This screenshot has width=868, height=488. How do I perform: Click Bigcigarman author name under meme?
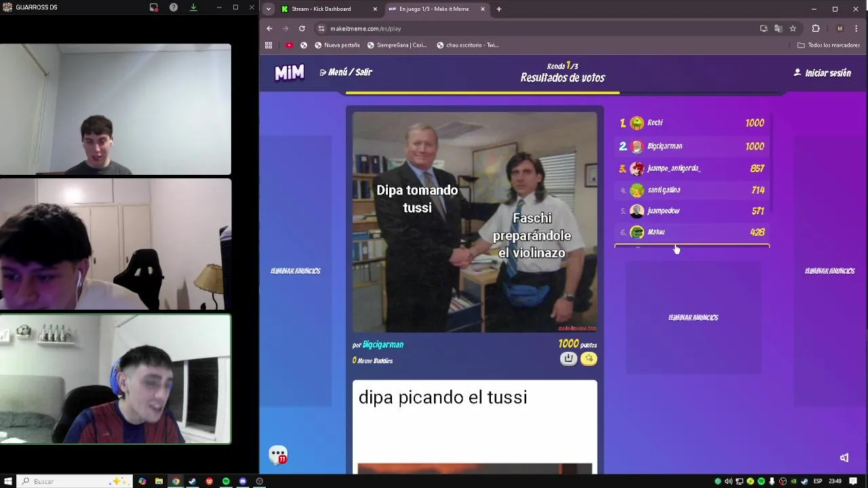click(x=383, y=344)
